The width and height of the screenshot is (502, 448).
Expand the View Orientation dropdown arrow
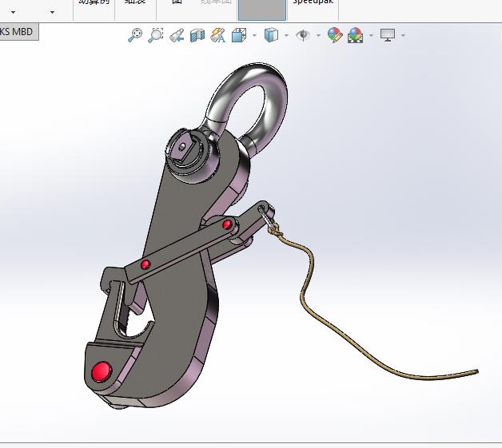255,35
